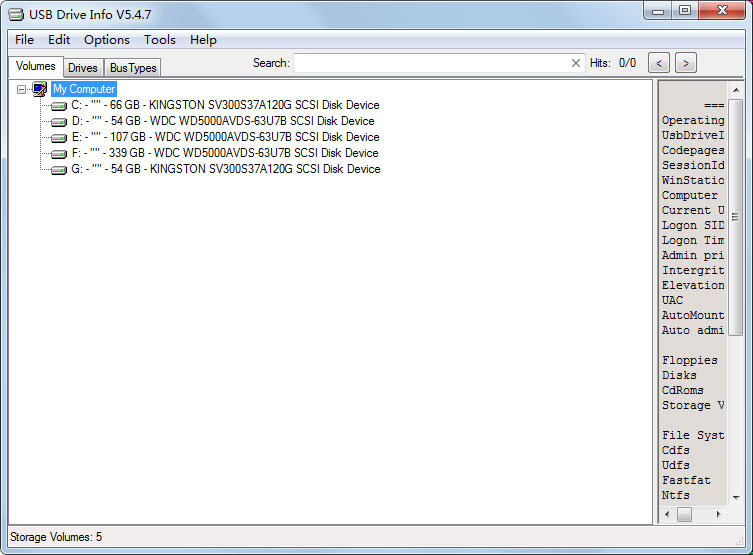Viewport: 753px width, 555px height.
Task: Click the 'Ntfs' line in info panel
Action: (x=676, y=495)
